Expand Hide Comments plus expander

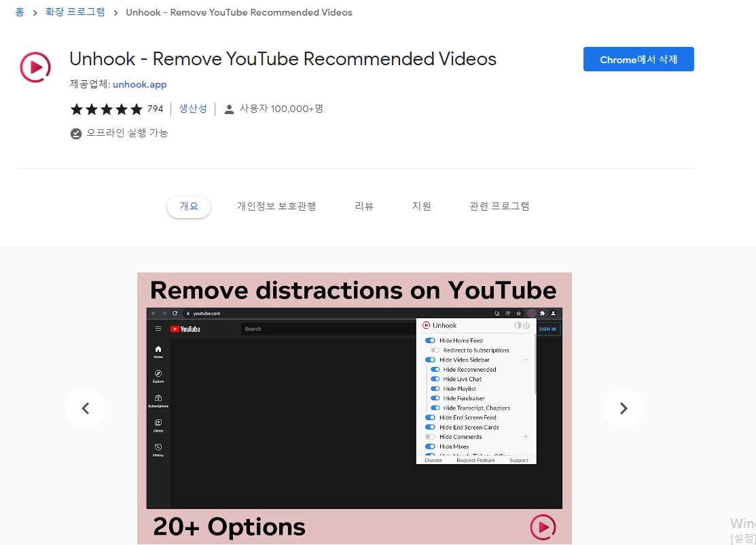[x=526, y=437]
